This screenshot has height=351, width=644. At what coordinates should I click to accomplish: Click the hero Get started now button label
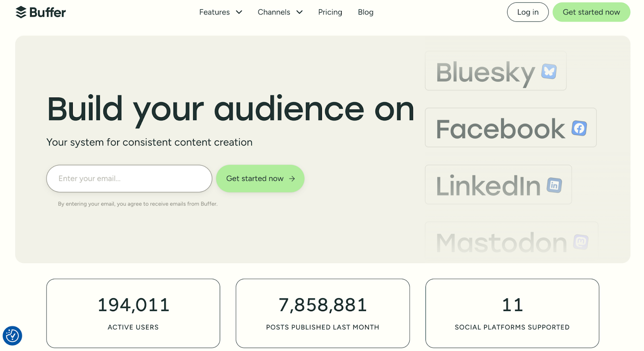pos(255,178)
